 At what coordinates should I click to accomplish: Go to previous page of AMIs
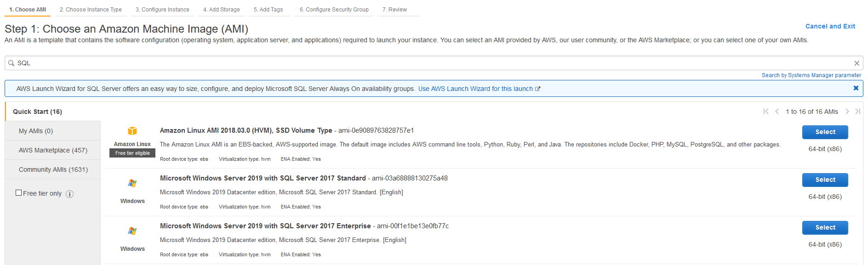click(x=777, y=112)
